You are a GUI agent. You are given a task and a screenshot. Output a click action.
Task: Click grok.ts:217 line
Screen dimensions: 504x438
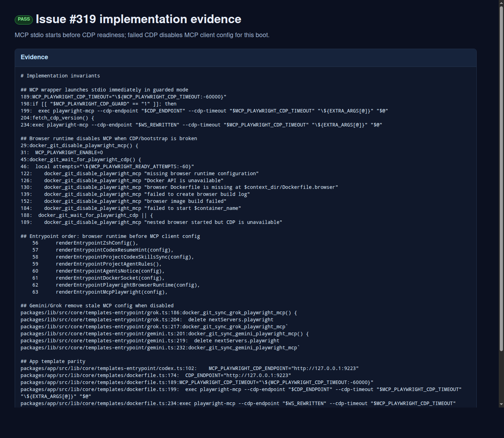click(154, 327)
